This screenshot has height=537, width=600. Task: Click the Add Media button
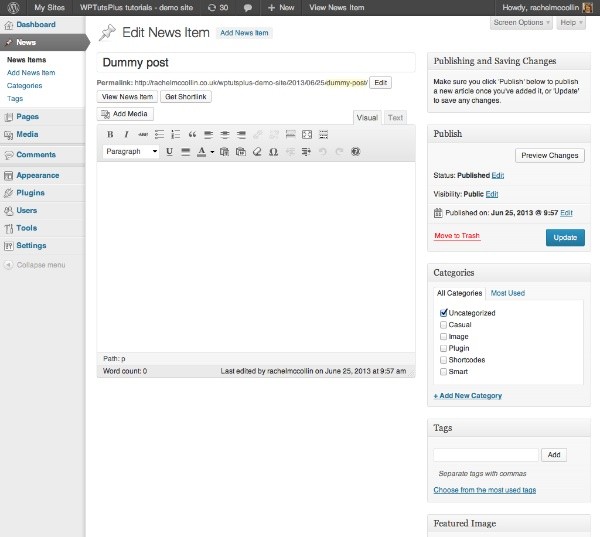click(125, 114)
